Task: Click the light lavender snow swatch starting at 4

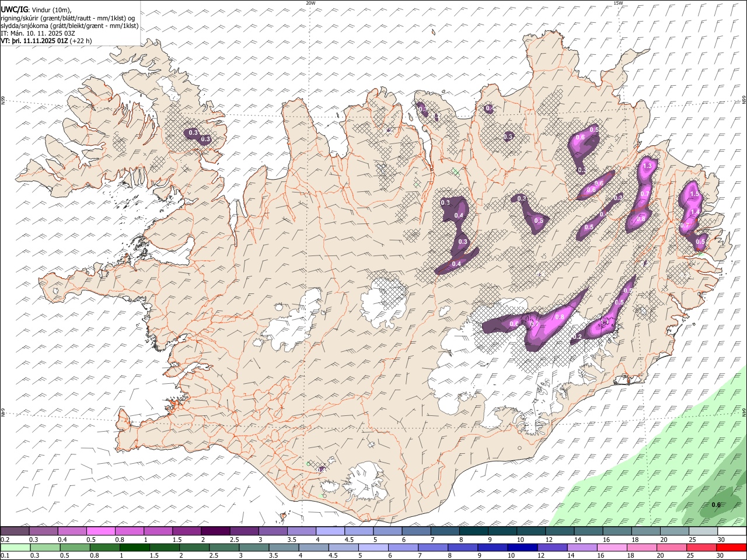Action: (329, 531)
